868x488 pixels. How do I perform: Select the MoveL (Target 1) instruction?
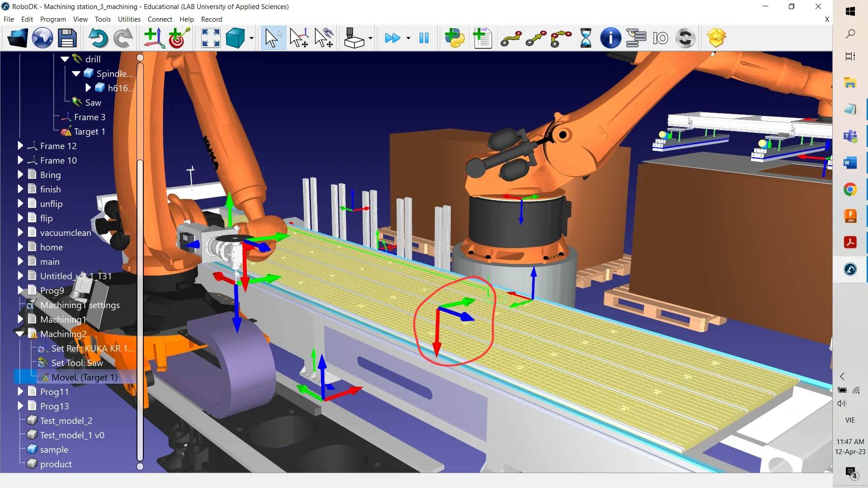84,377
